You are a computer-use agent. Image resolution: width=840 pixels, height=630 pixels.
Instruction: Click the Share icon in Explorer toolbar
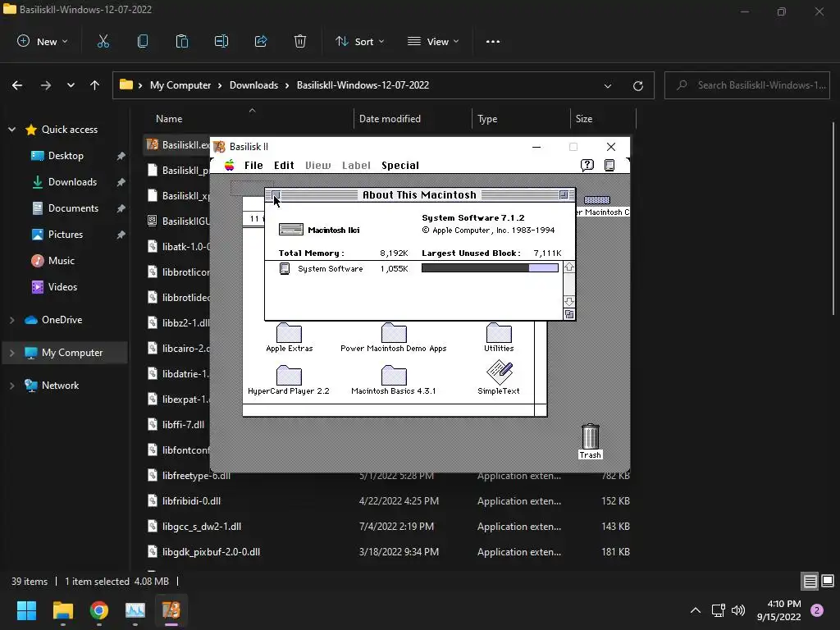(261, 41)
